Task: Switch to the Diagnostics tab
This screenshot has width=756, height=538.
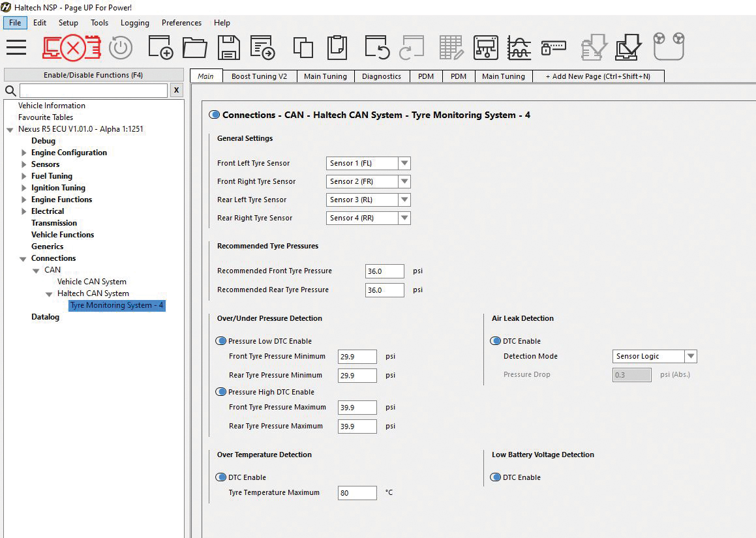Action: click(x=382, y=76)
